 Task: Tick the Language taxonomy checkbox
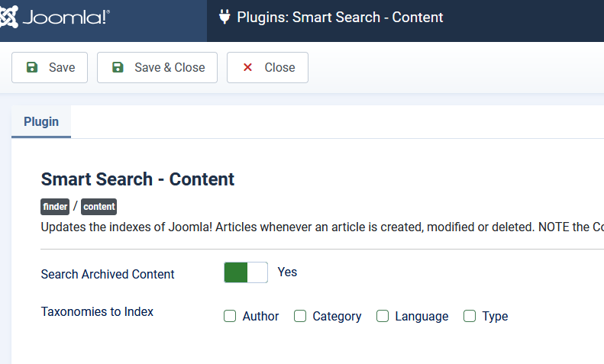coord(383,316)
